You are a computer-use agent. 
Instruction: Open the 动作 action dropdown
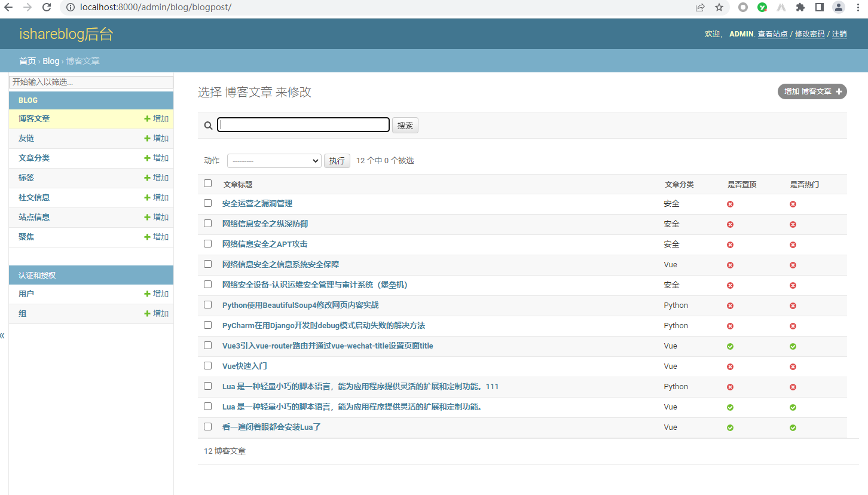(274, 161)
